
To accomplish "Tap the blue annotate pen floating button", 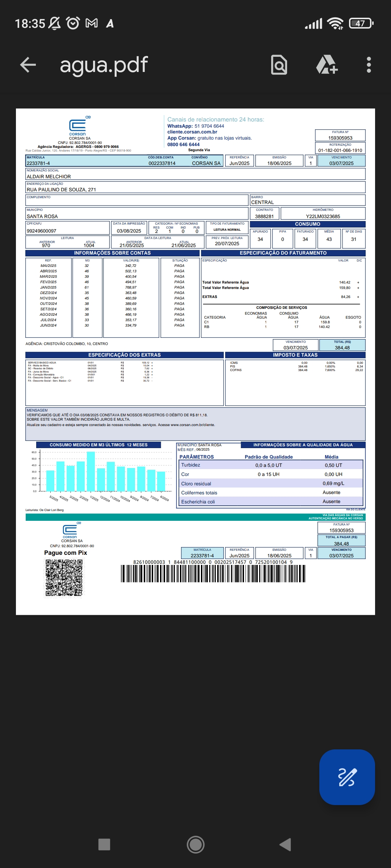I will [x=347, y=777].
